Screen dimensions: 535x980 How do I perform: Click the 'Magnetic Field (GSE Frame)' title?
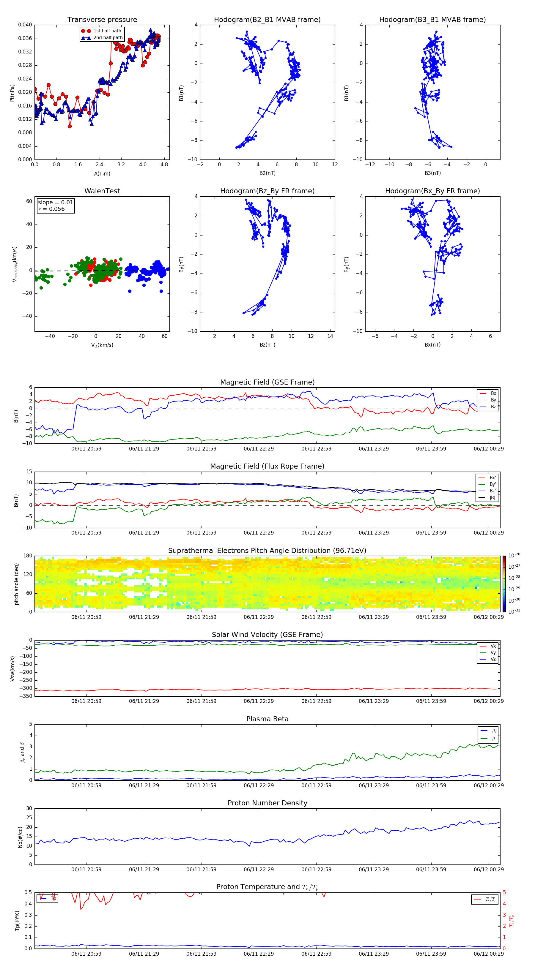[267, 382]
